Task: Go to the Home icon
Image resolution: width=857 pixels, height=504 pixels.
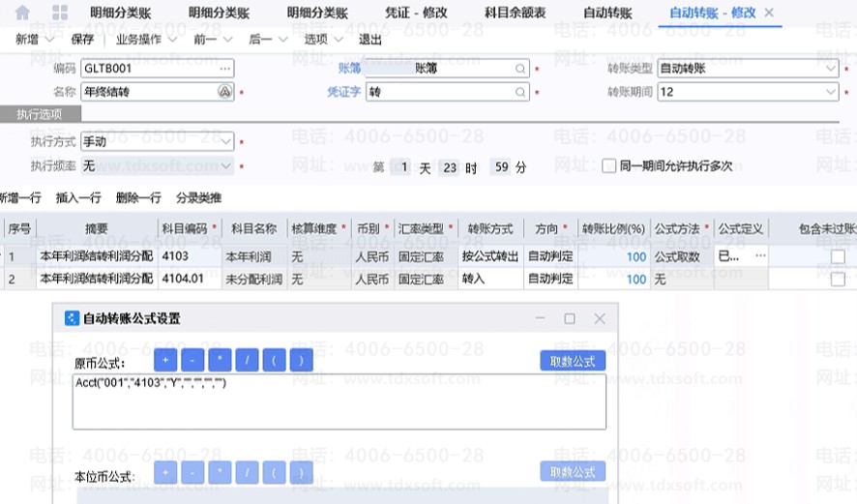Action: 22,13
